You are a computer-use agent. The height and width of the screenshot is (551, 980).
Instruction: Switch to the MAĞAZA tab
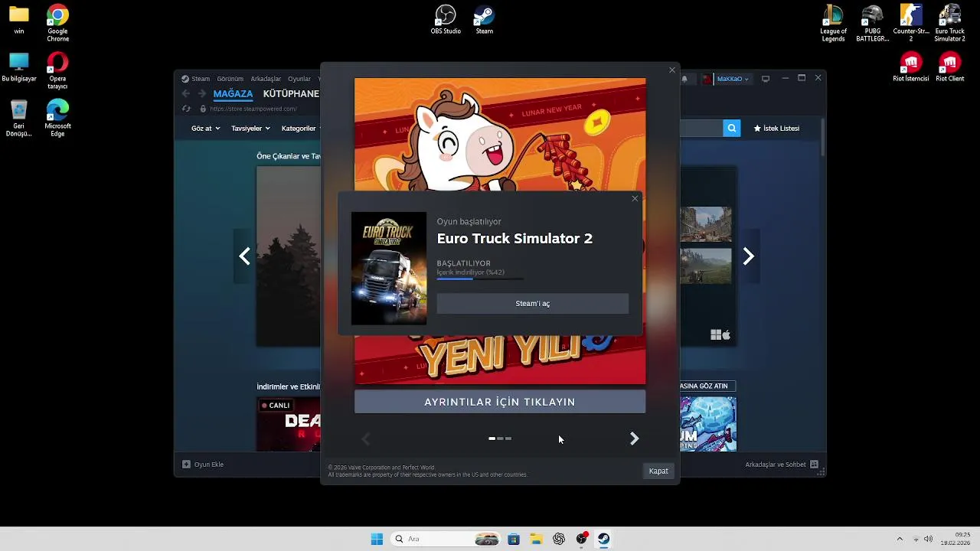[233, 93]
